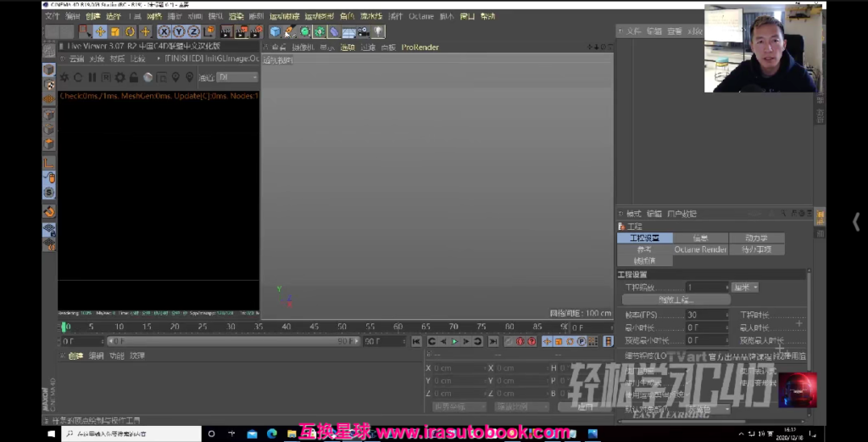Select the texture mode icon in left toolbar
Screen dimensions: 868x442
tap(48, 85)
